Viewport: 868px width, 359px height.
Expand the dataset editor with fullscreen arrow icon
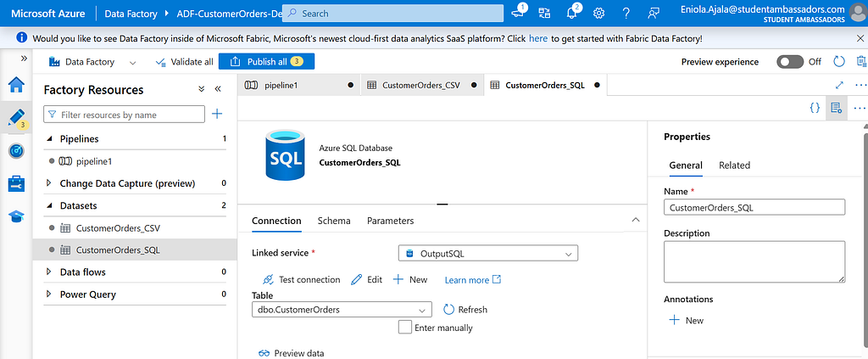839,85
